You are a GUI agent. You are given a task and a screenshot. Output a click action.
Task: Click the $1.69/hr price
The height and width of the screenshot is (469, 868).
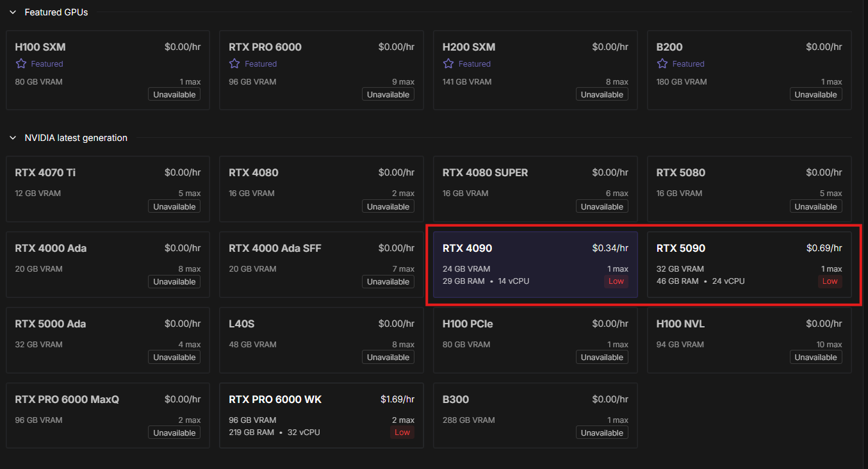point(397,399)
